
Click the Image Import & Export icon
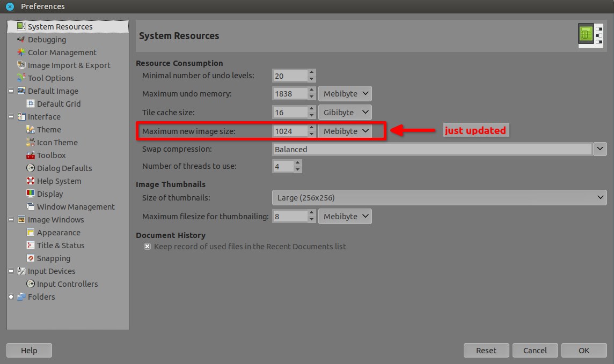(21, 65)
